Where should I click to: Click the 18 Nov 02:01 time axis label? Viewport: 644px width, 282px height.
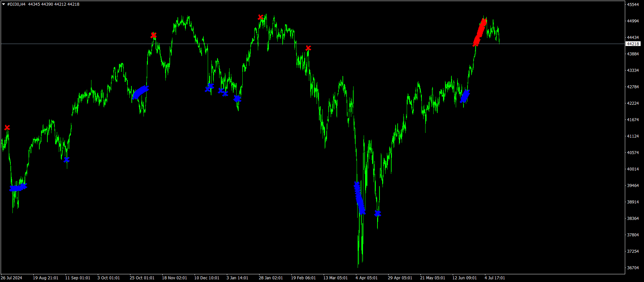(174, 278)
